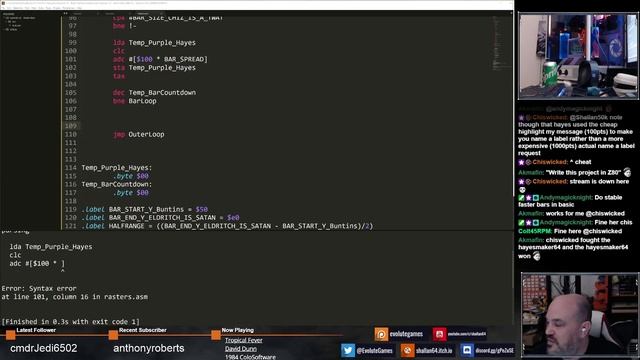This screenshot has height=360, width=640.
Task: Click the 'Temp_Purple_Hayes:' label on line 114
Action: 117,168
